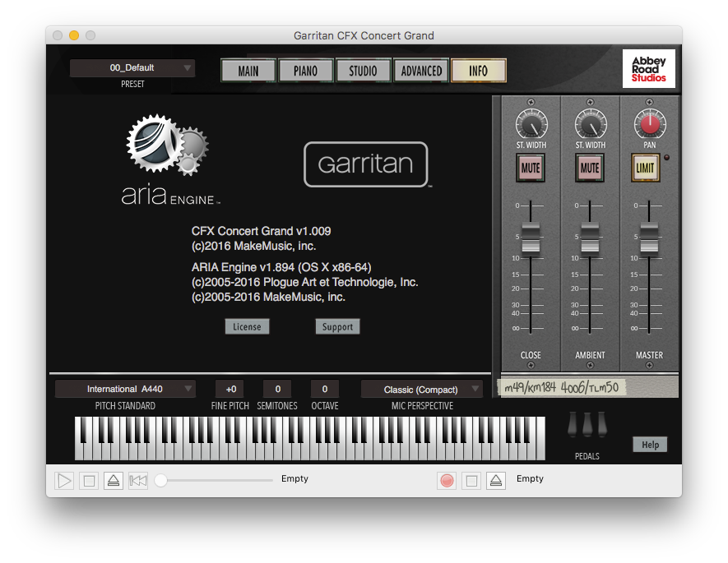Toggle the LIMIT button on Master
Image resolution: width=728 pixels, height=563 pixels.
coord(646,168)
